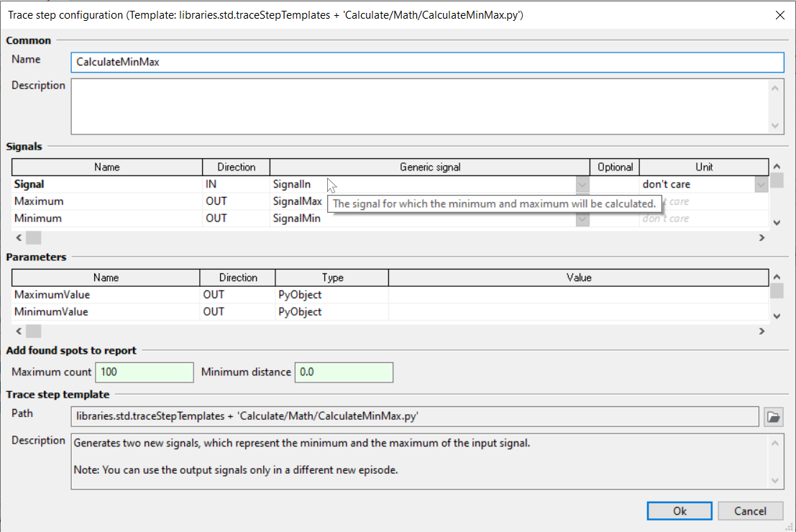The width and height of the screenshot is (796, 532).
Task: Click the OUT direction cell of Minimum signal
Action: pos(236,219)
